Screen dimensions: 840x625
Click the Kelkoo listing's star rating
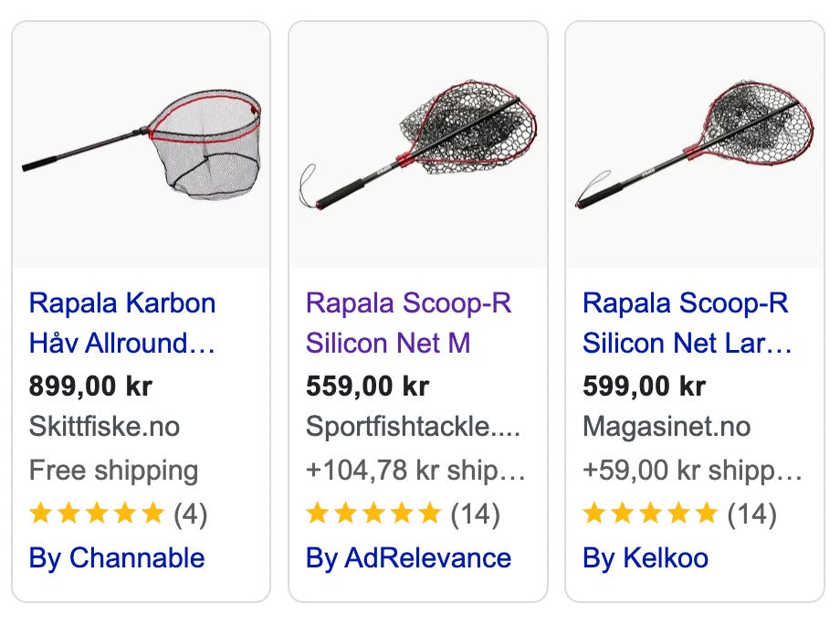(679, 514)
